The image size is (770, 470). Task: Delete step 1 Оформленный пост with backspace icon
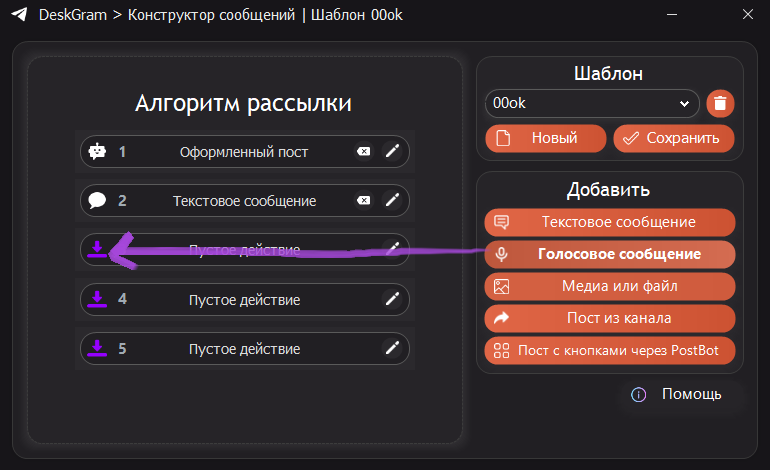point(364,152)
